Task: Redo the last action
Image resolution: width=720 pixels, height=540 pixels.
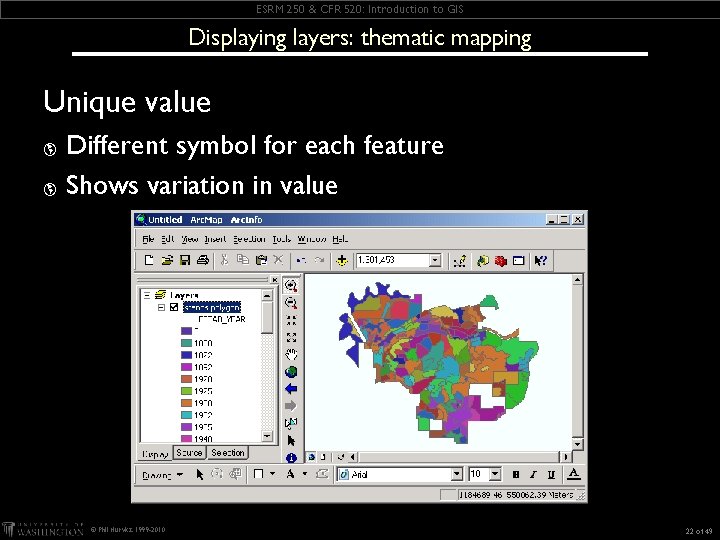Action: 319,260
